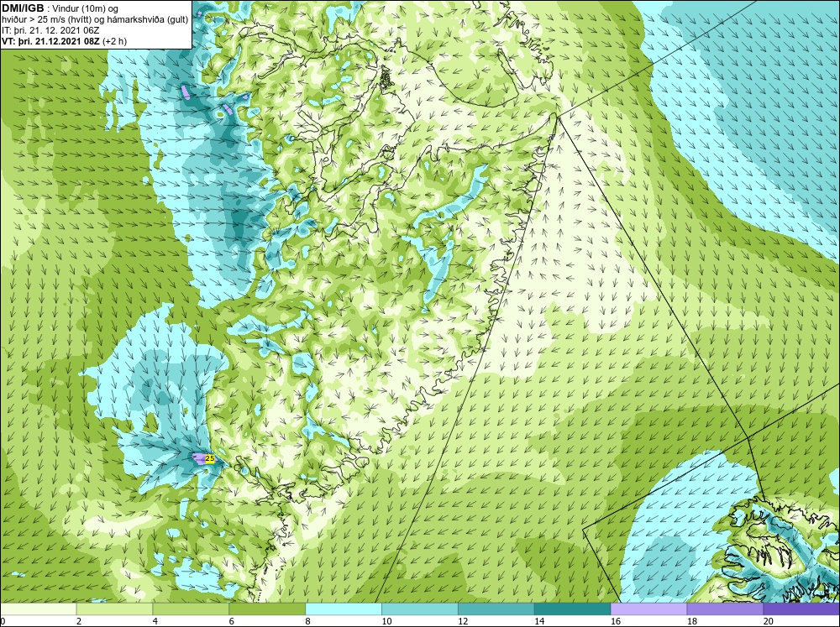This screenshot has width=840, height=627.
Task: Click the 8–10 m/s light cyan legend swatch
Action: (x=344, y=609)
